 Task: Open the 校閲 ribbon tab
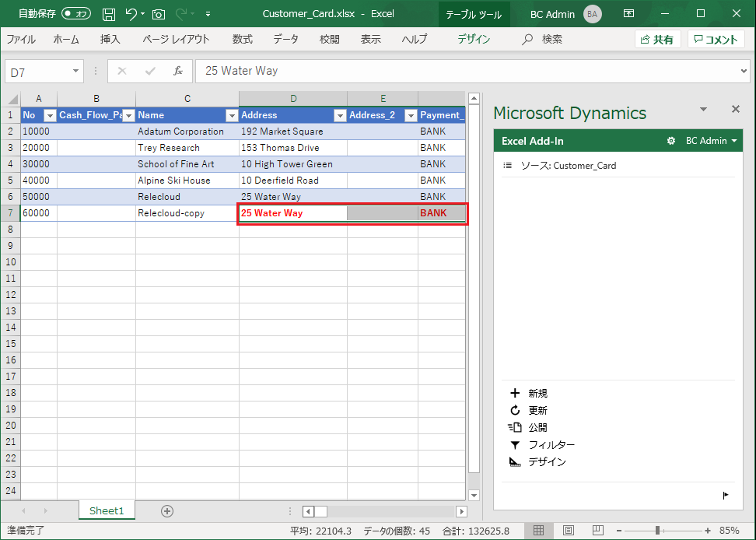(x=329, y=39)
